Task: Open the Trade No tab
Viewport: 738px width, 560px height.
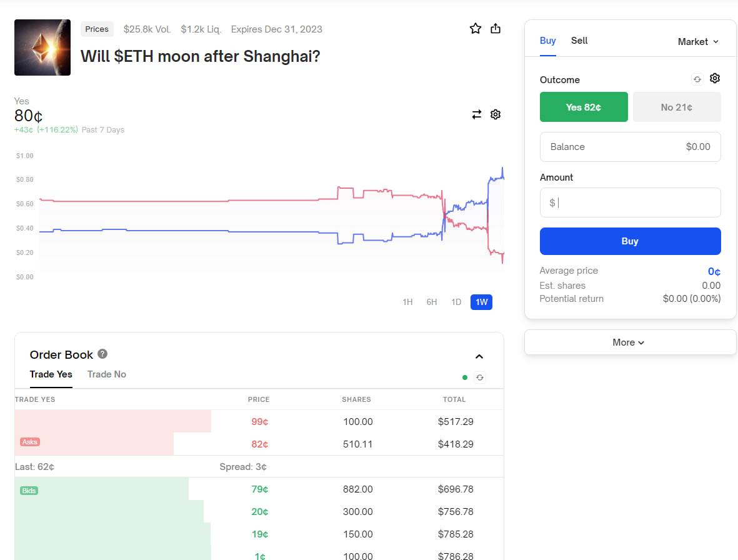Action: [x=107, y=374]
